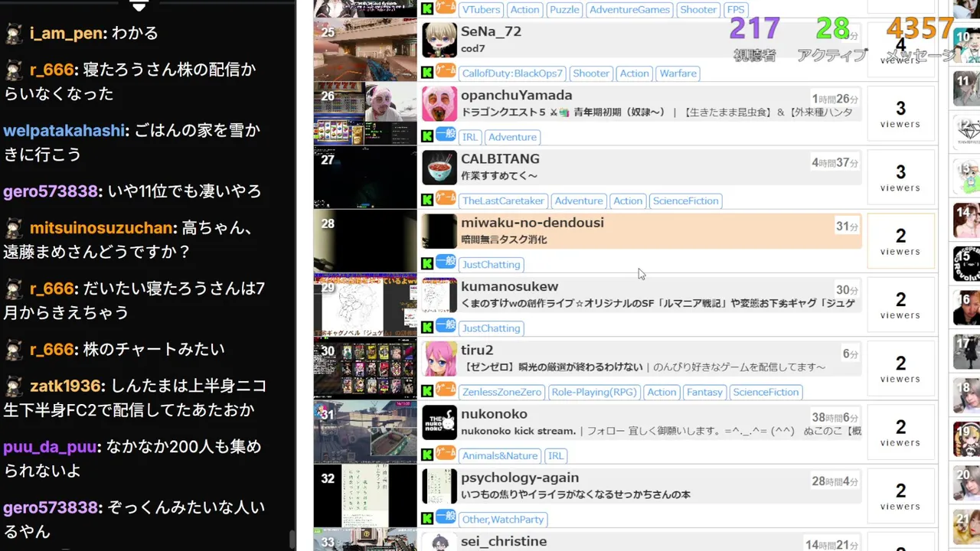
Task: Click the kumanosukew sketch avatar
Action: click(x=439, y=294)
